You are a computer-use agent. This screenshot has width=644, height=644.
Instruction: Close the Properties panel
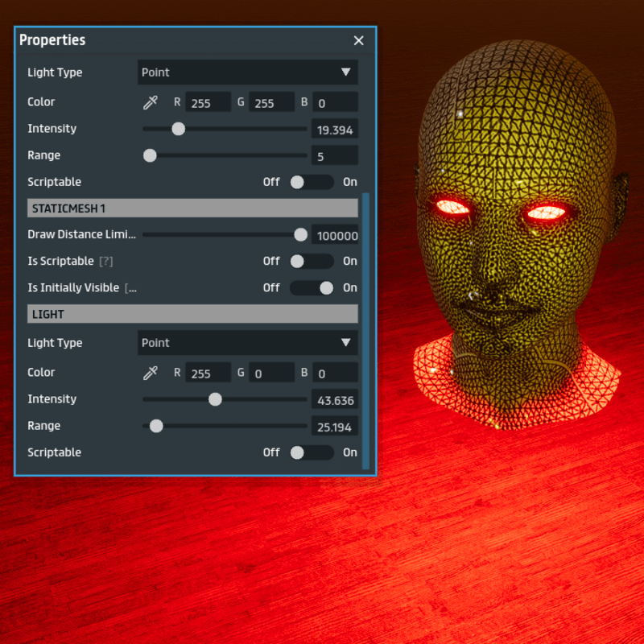tap(359, 41)
